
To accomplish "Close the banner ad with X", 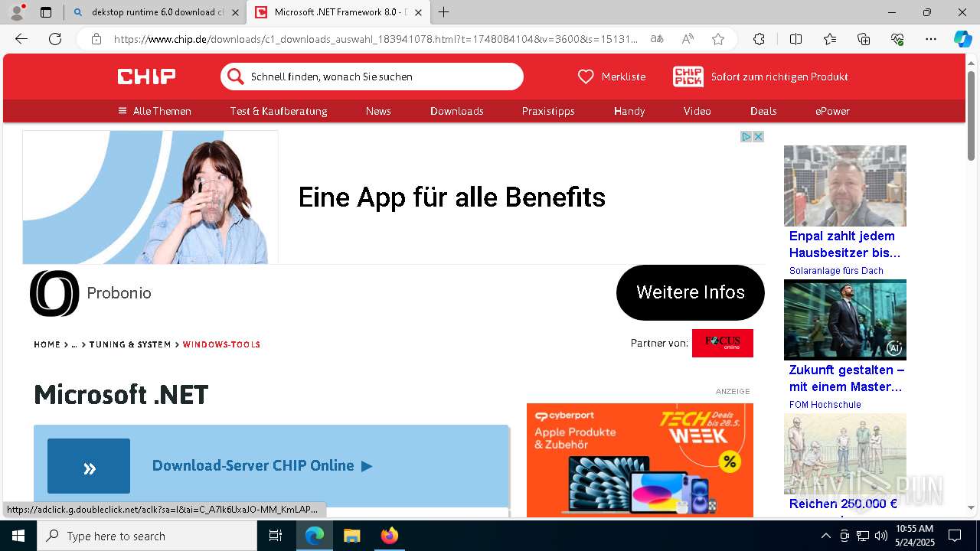I will 758,136.
